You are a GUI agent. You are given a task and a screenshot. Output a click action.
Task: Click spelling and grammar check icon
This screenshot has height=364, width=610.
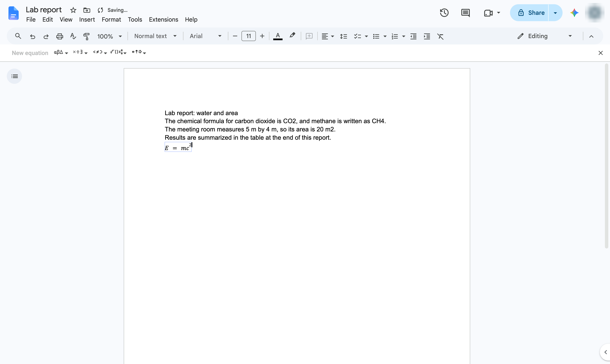[x=73, y=36]
